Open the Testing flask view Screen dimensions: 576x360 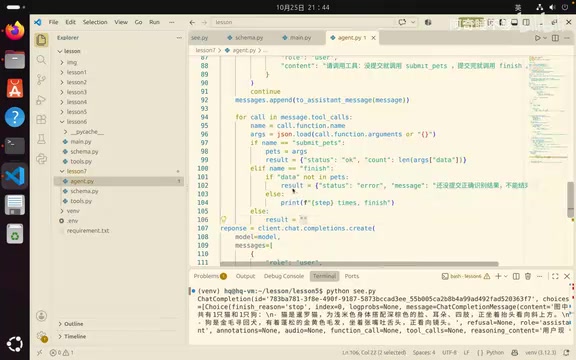[x=41, y=139]
